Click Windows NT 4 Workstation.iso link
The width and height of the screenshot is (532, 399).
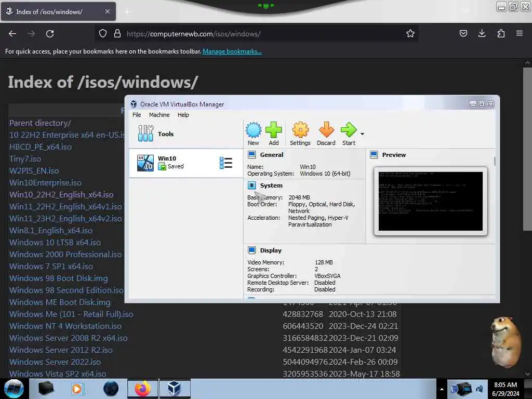(x=65, y=326)
